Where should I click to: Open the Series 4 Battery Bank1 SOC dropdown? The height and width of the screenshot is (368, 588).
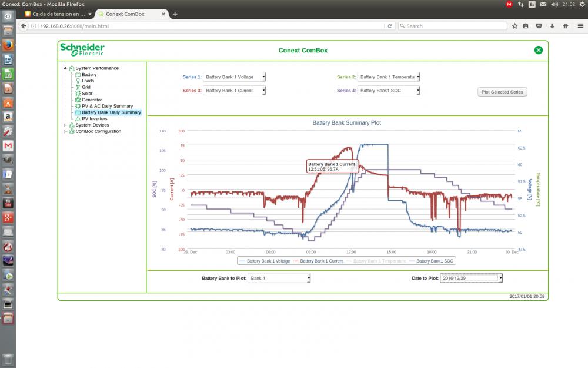click(389, 91)
